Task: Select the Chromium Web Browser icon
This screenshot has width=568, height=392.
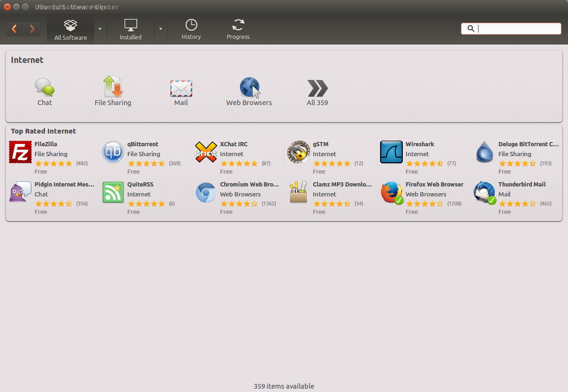Action: 206,192
